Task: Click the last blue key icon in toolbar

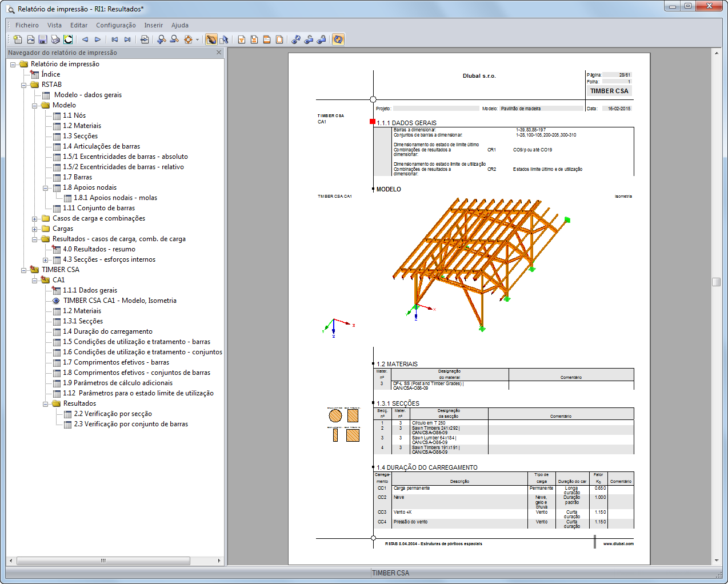Action: click(321, 39)
